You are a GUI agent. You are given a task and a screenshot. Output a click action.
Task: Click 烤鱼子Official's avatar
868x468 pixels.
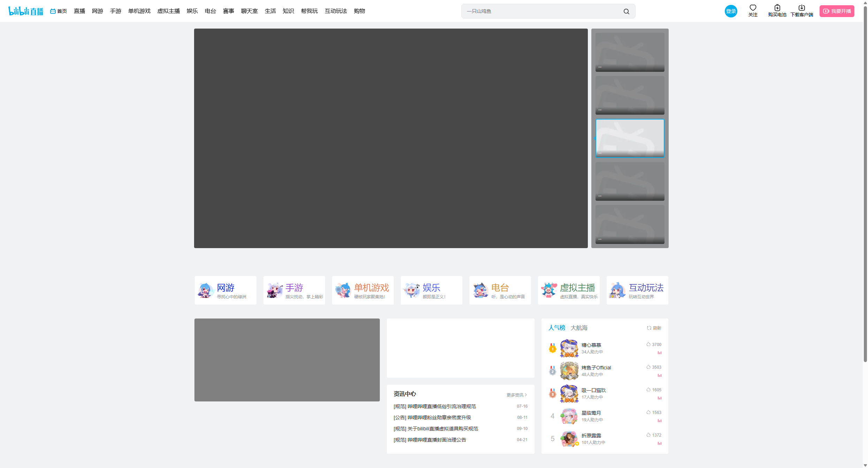click(x=569, y=371)
